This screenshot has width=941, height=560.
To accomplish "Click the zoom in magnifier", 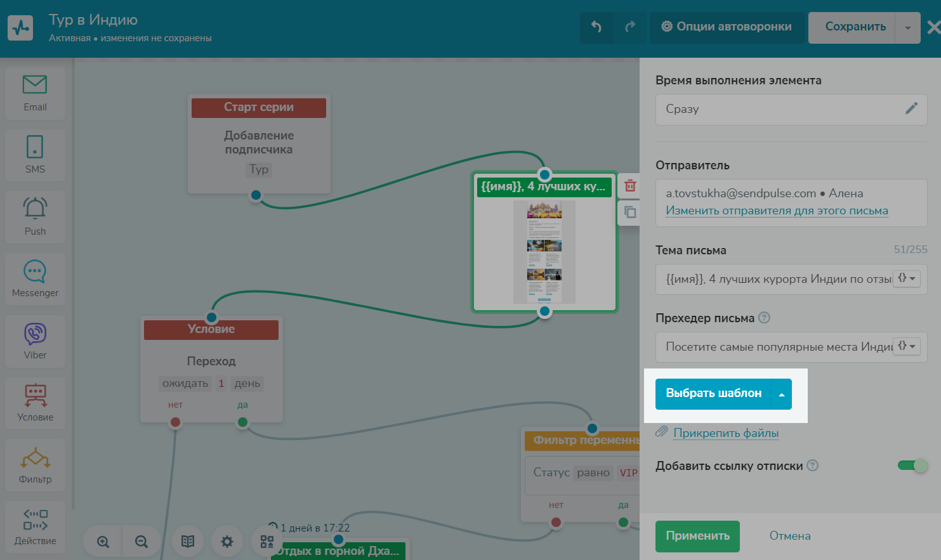I will coord(103,542).
